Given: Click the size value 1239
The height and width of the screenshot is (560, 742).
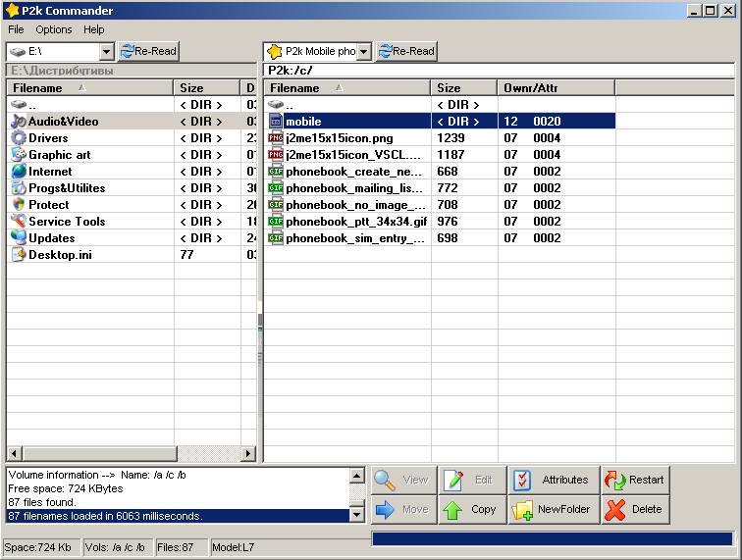Looking at the screenshot, I should [x=450, y=138].
